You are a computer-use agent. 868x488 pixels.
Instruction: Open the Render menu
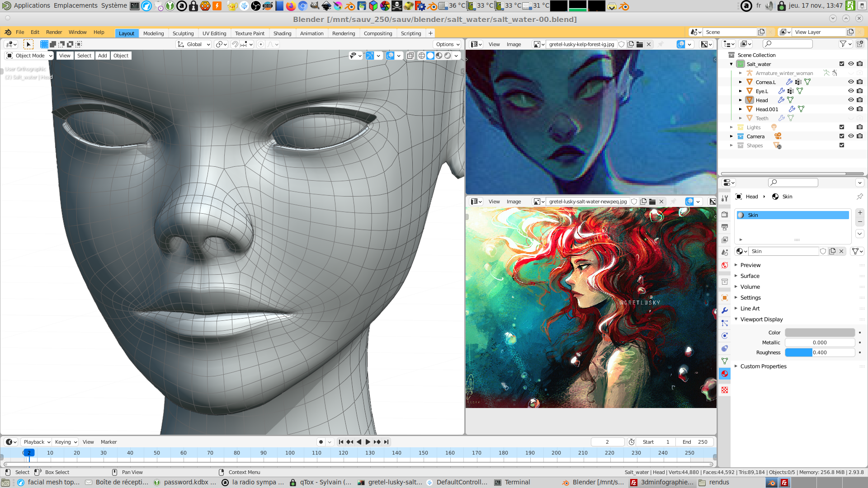pos(54,32)
